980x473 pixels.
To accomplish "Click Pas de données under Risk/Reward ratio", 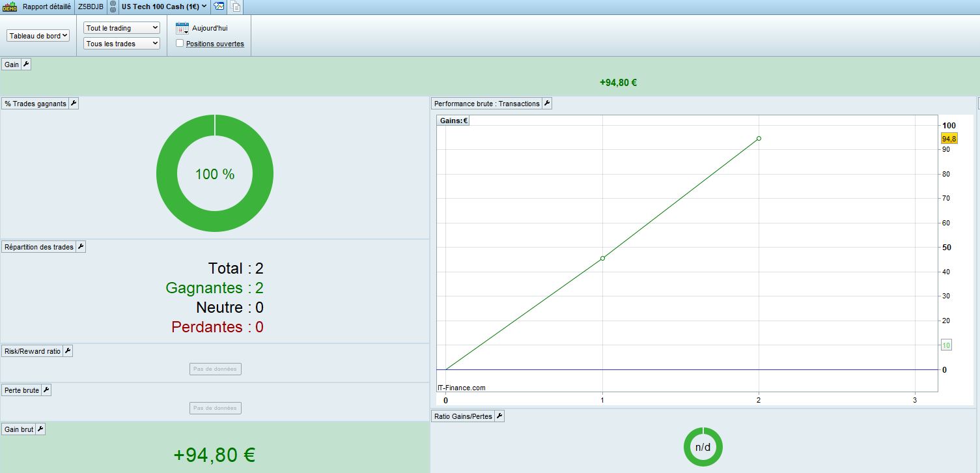I will coord(216,369).
